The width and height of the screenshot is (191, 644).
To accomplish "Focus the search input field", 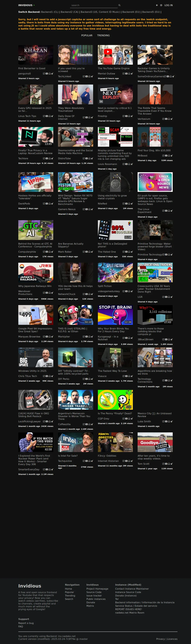I will pyautogui.click(x=94, y=5).
